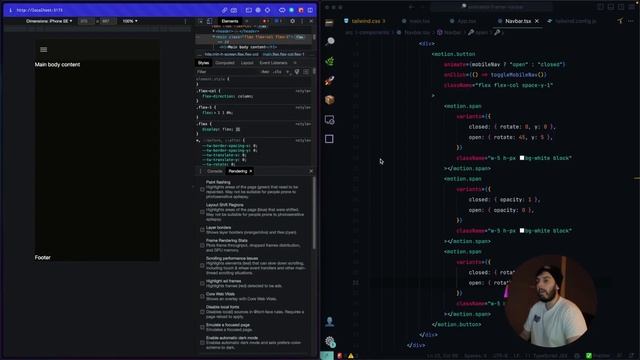Open the remote explorer monitor icon in the activity bar
The image size is (640, 360).
click(x=330, y=120)
